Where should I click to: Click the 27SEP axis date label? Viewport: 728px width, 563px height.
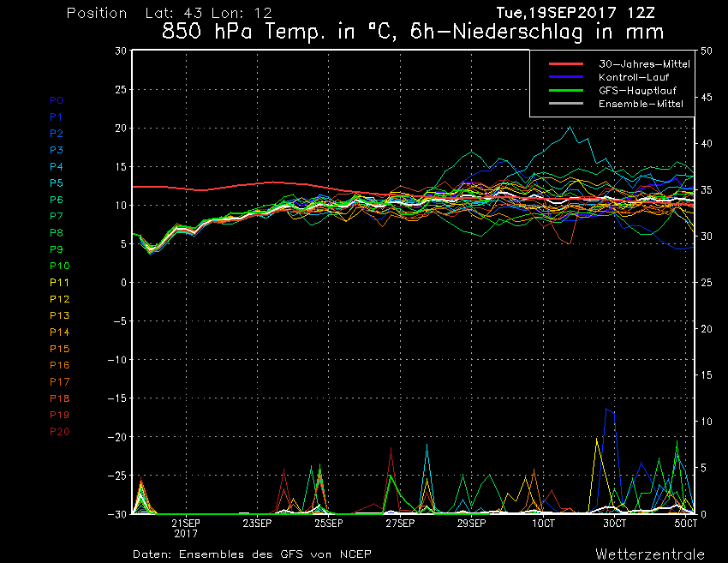click(400, 523)
